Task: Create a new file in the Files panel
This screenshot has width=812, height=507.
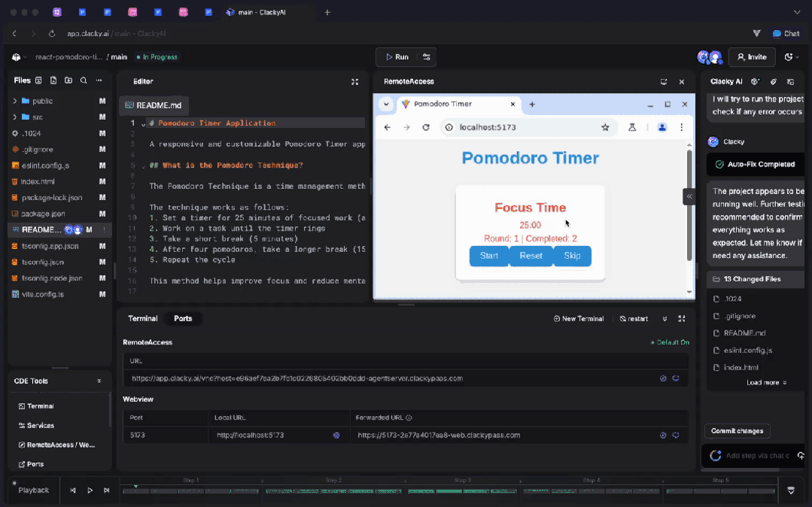Action: (x=53, y=80)
